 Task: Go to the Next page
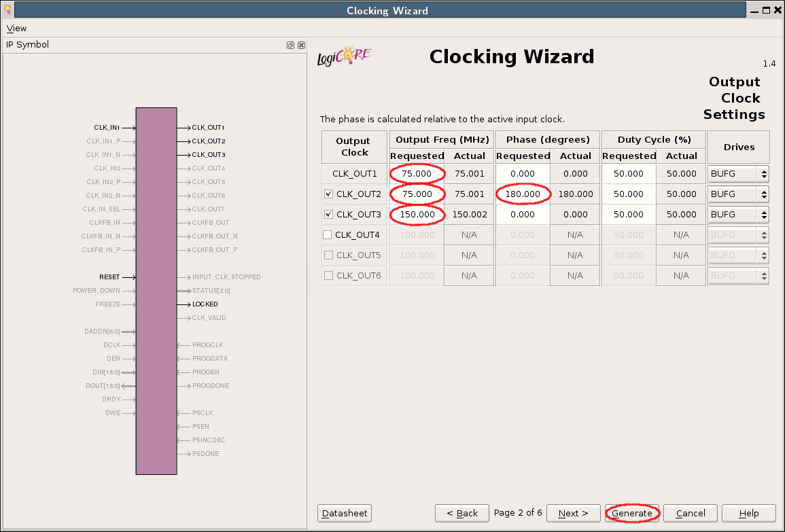click(572, 513)
